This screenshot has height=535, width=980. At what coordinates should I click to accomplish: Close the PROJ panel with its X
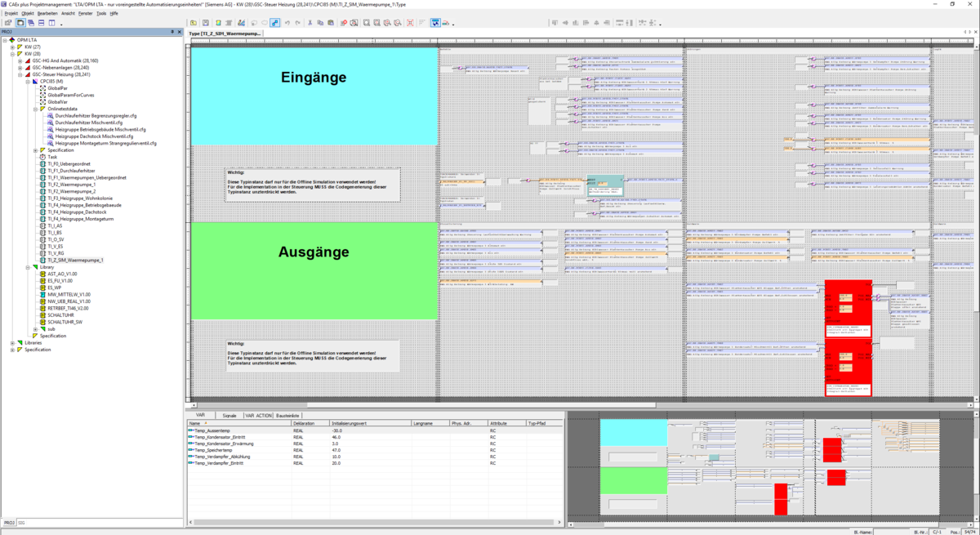click(180, 32)
